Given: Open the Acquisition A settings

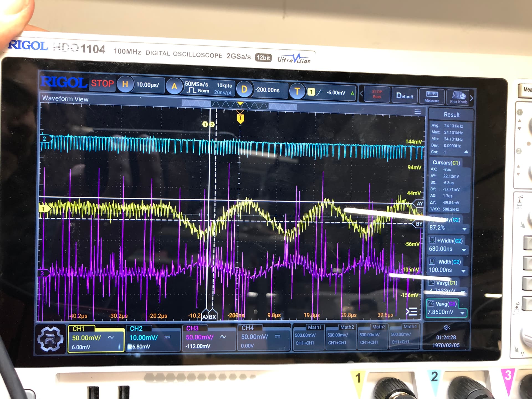Looking at the screenshot, I should 174,86.
